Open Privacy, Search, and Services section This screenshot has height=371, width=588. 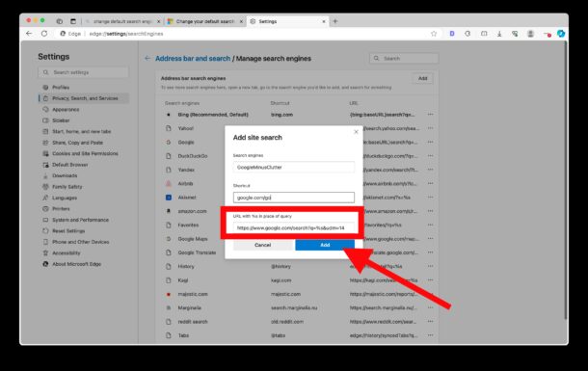pos(84,98)
